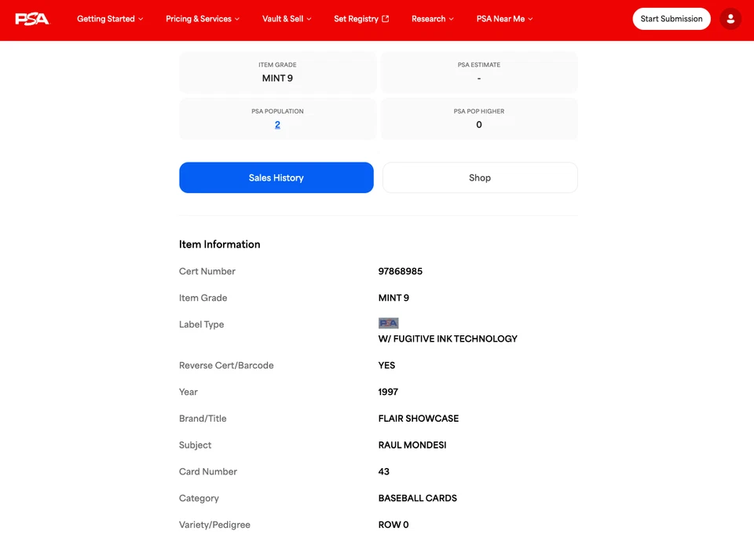This screenshot has height=560, width=754.
Task: Click the subject RAUL MONDESI
Action: (412, 445)
